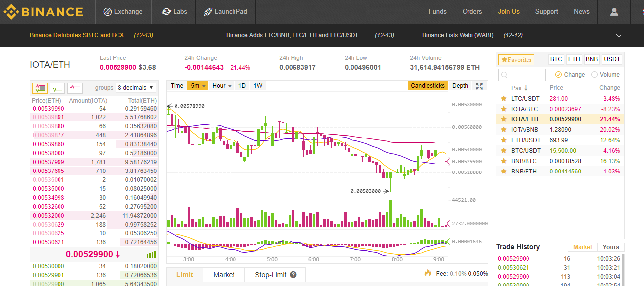
Task: Open the Hour interval dropdown
Action: pyautogui.click(x=222, y=86)
